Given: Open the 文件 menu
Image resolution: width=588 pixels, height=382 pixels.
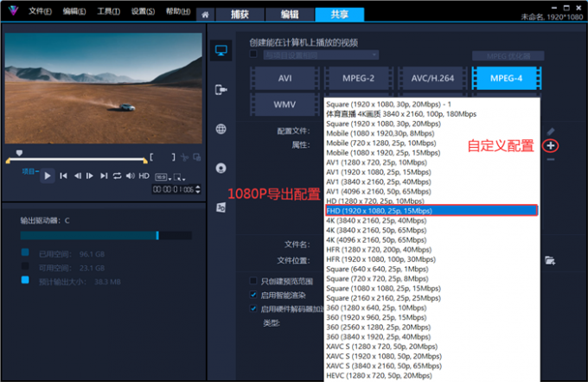Looking at the screenshot, I should 40,12.
